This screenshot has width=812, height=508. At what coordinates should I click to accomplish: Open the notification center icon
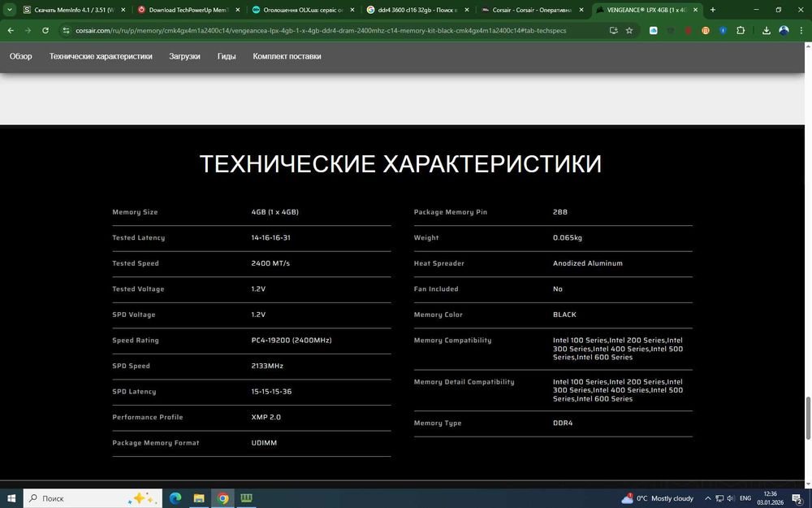point(797,498)
